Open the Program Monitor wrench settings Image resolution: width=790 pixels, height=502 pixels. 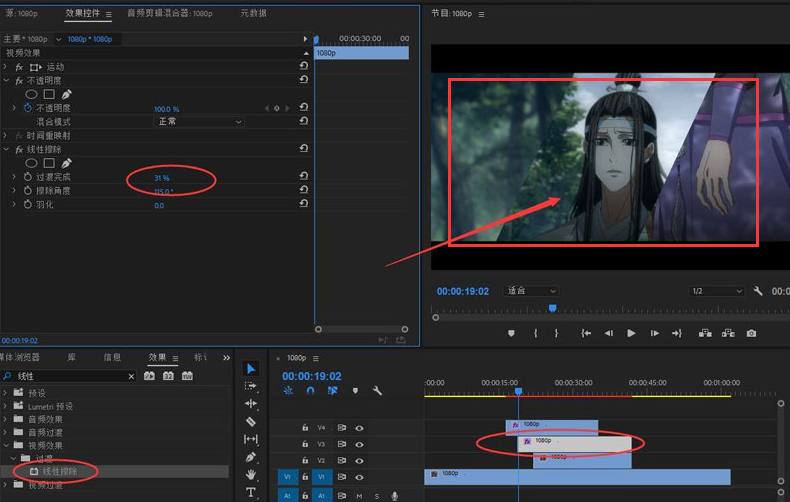coord(758,291)
